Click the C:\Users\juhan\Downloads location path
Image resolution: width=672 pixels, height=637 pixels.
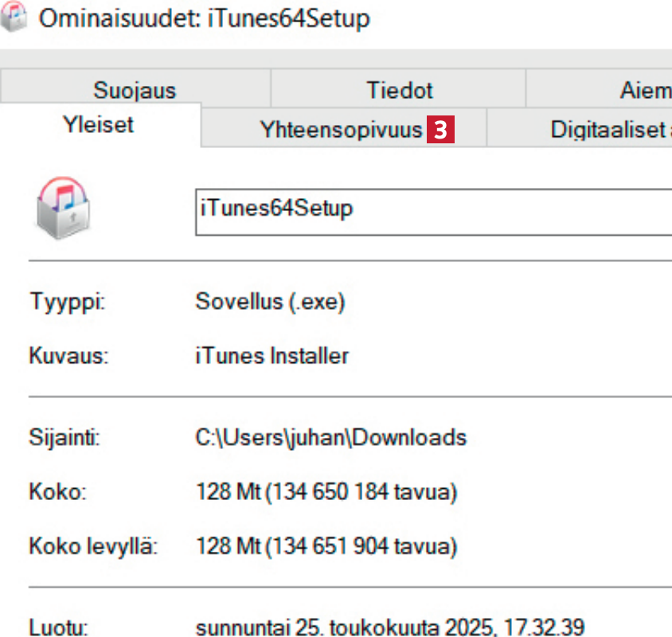[x=330, y=437]
